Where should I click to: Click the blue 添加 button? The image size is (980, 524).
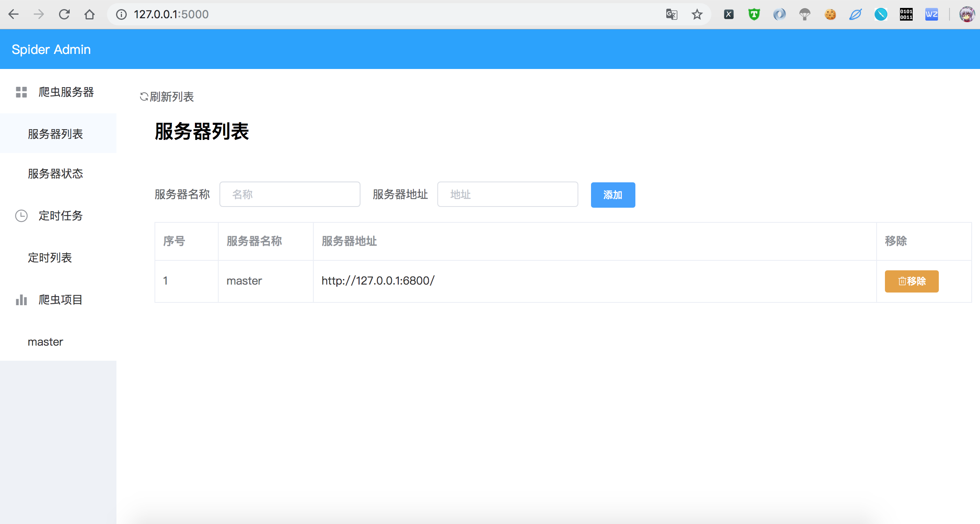[x=612, y=195]
